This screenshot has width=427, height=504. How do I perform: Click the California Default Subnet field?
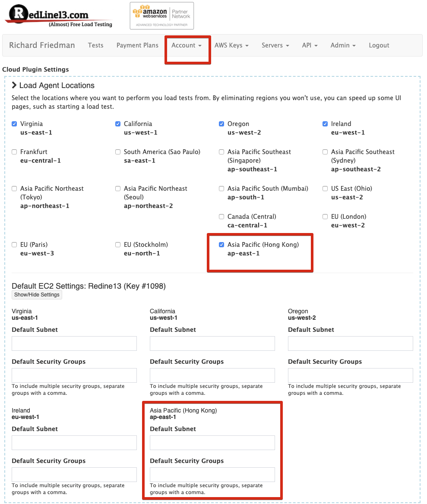click(212, 343)
